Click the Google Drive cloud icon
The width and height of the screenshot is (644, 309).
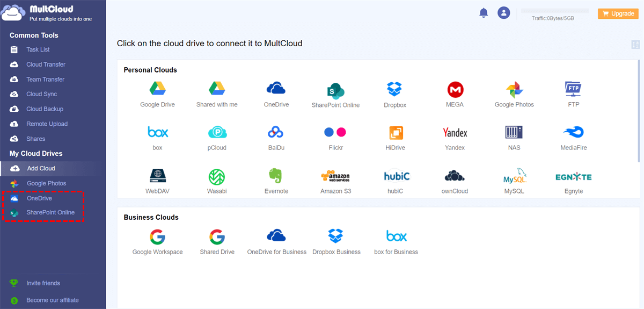[157, 89]
